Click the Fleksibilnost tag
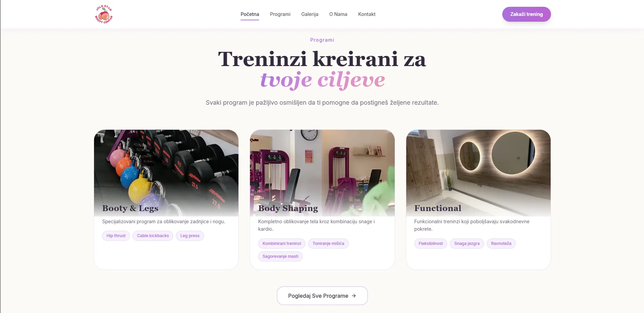The height and width of the screenshot is (313, 644). (431, 244)
